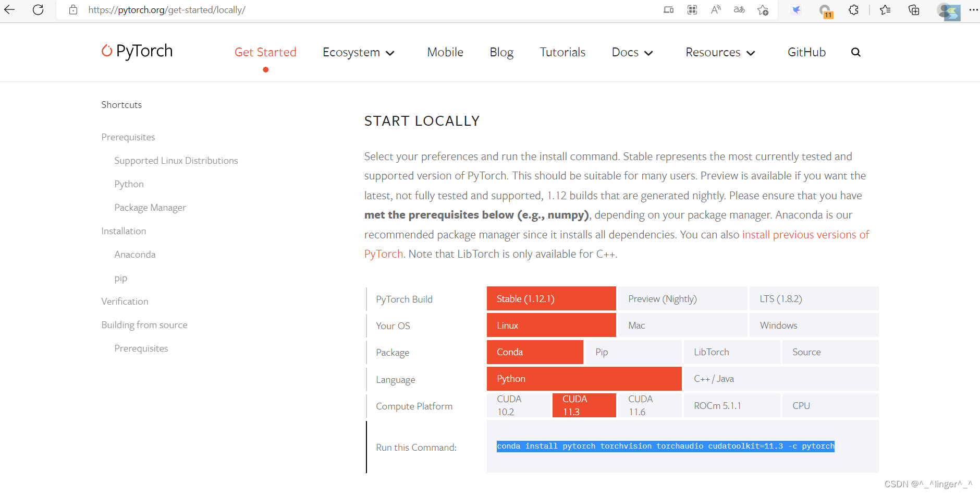Select ROCm 5.1.1 compute platform
Screen dimensions: 980x494
[x=732, y=405]
